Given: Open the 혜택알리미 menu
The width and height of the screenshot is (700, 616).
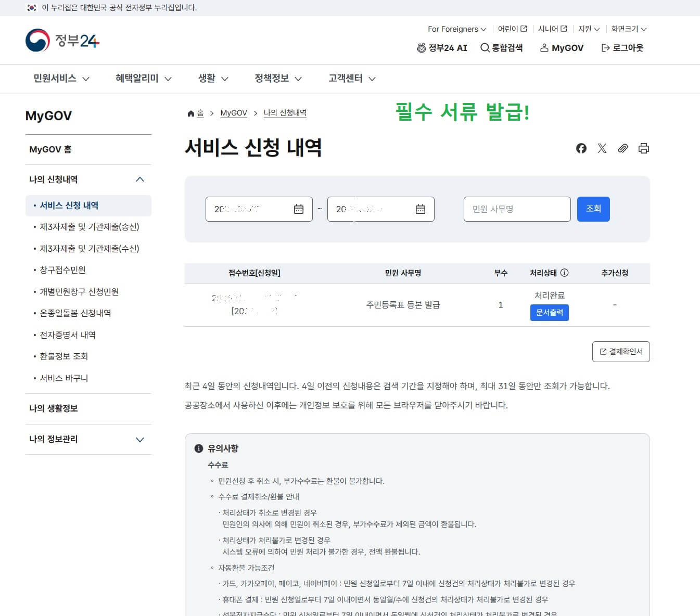Looking at the screenshot, I should point(144,79).
